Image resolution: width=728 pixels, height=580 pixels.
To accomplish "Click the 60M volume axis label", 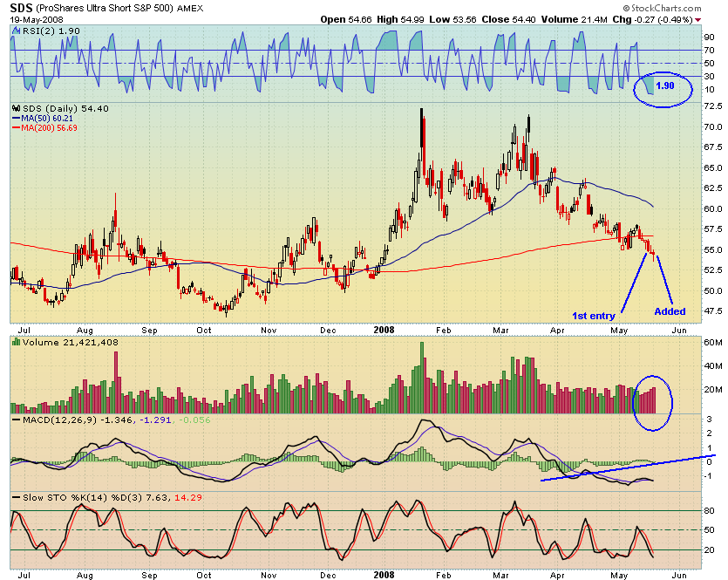I will tap(713, 343).
